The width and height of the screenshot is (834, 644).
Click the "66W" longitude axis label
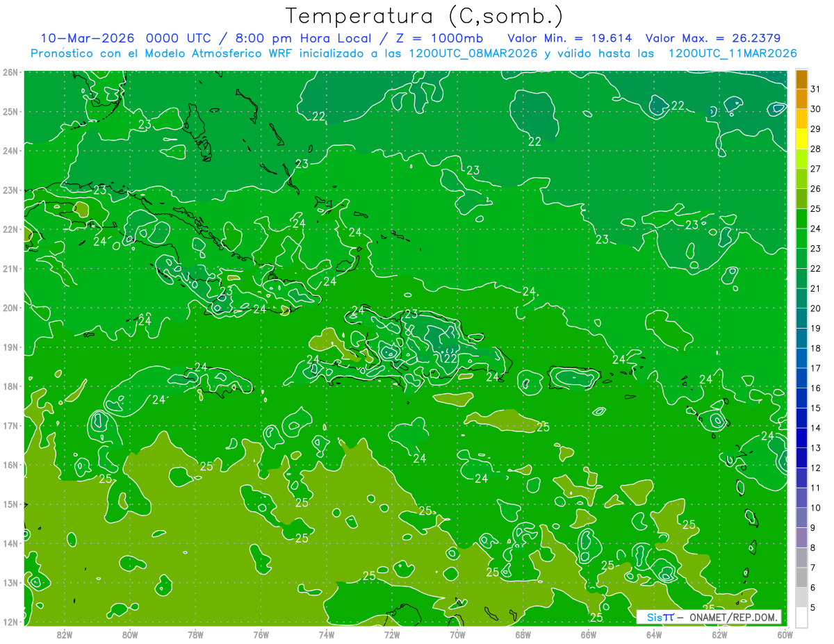coord(589,634)
